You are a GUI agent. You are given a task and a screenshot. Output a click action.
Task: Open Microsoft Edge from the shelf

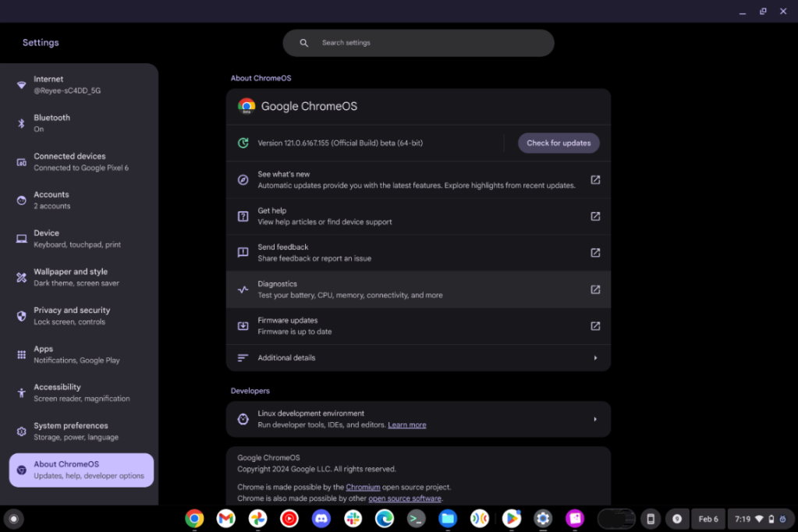(x=385, y=518)
